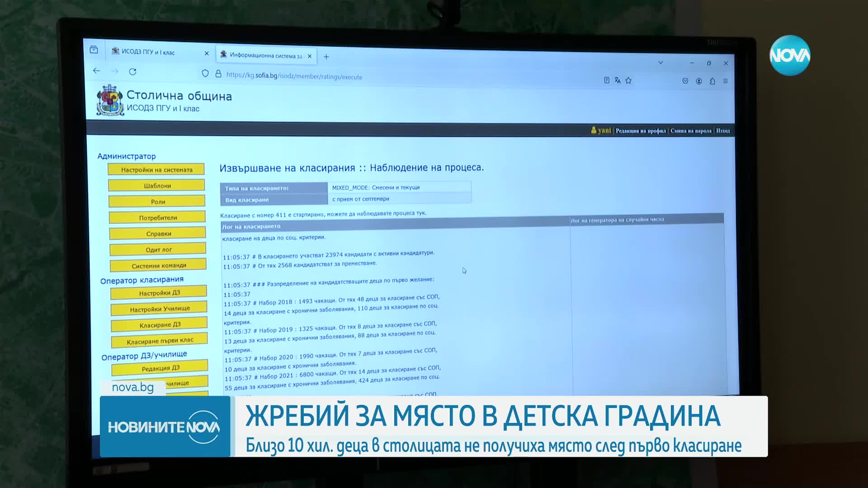868x488 pixels.
Task: Click Класиране с номер 411 status line
Action: coord(323,214)
